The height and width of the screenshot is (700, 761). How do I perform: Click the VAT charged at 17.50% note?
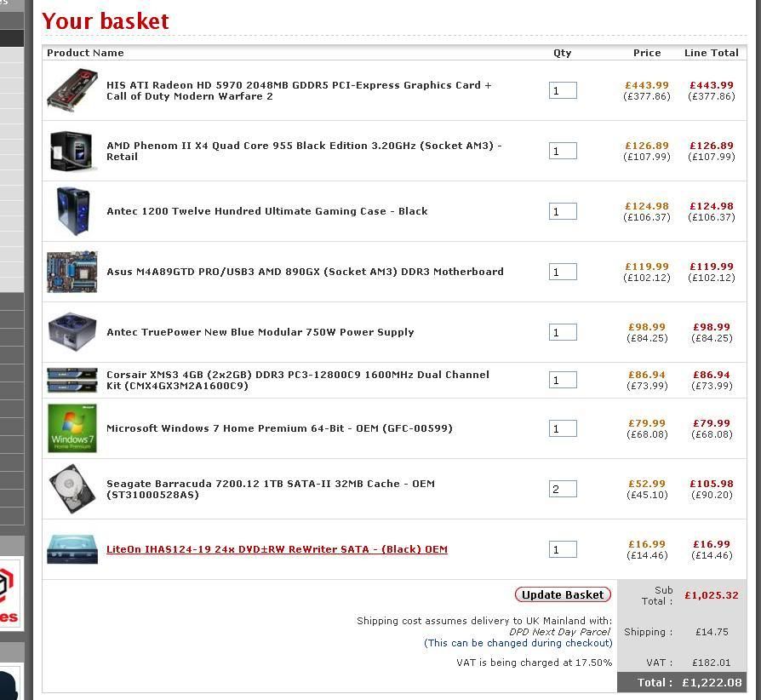[x=535, y=663]
